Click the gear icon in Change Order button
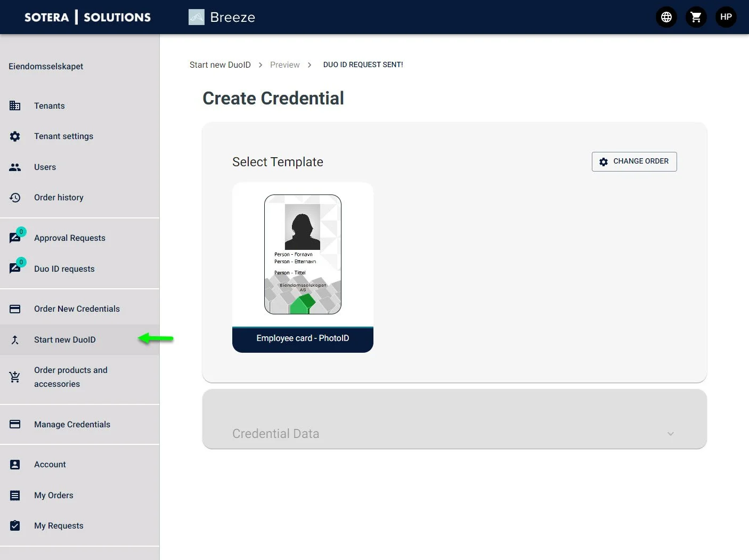 604,162
